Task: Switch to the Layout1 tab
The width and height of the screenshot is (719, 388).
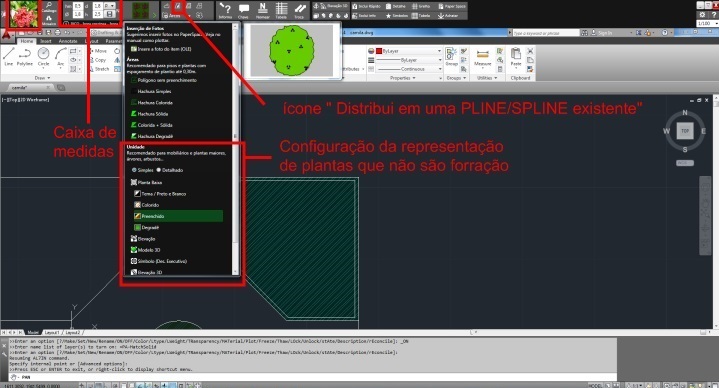Action: point(52,332)
